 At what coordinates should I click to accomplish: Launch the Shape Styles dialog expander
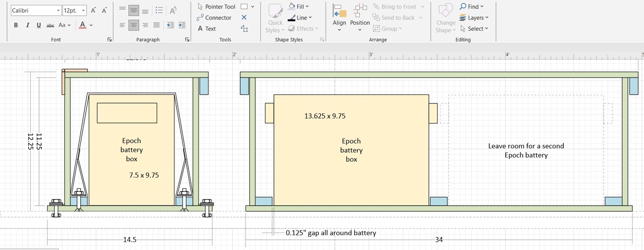pos(322,40)
